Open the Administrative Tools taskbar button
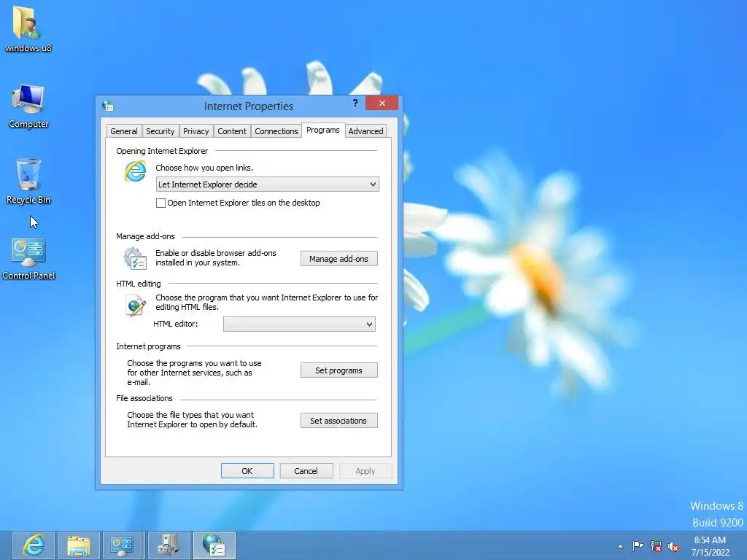The image size is (747, 560). 169,545
